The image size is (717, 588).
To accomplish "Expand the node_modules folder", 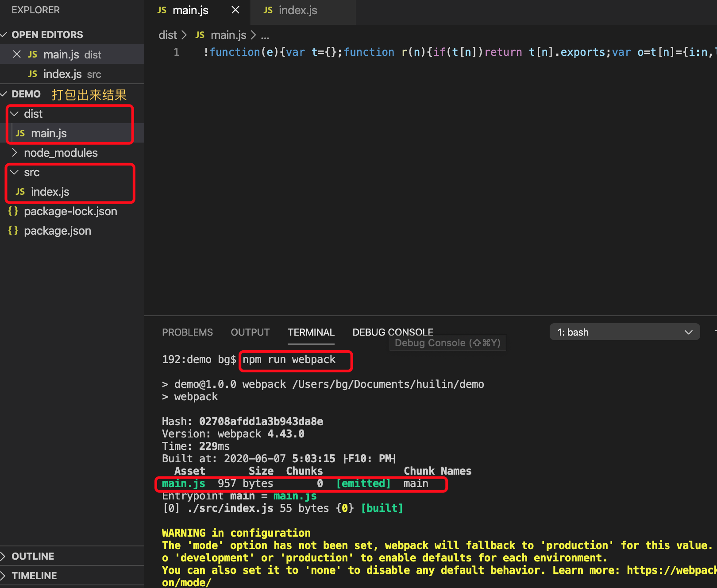I will 72,153.
